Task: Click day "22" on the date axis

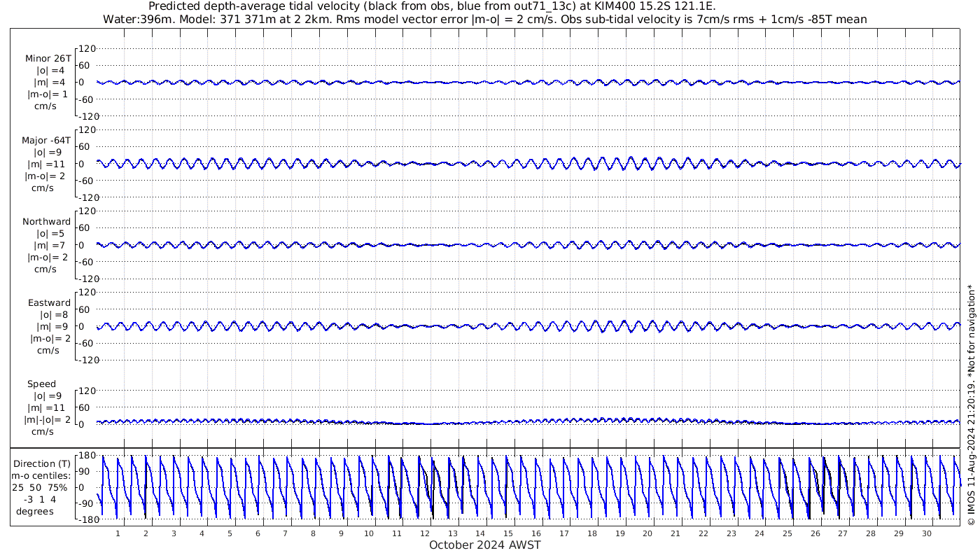Action: tap(703, 533)
